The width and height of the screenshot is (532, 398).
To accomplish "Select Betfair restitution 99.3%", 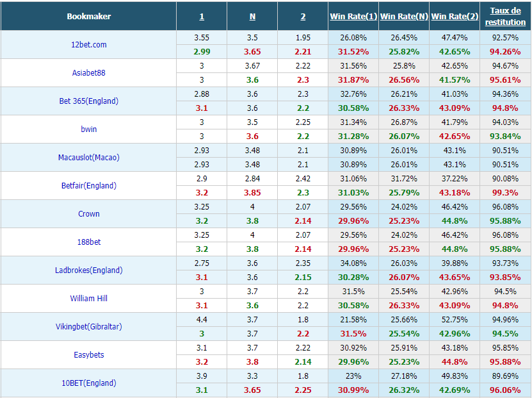I will 505,192.
